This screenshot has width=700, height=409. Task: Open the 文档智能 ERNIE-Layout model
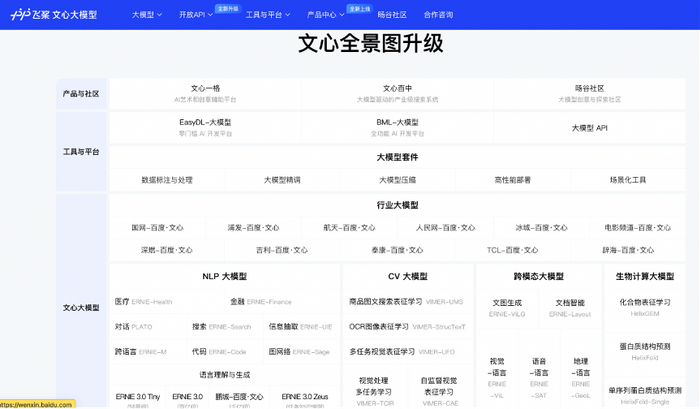(570, 308)
